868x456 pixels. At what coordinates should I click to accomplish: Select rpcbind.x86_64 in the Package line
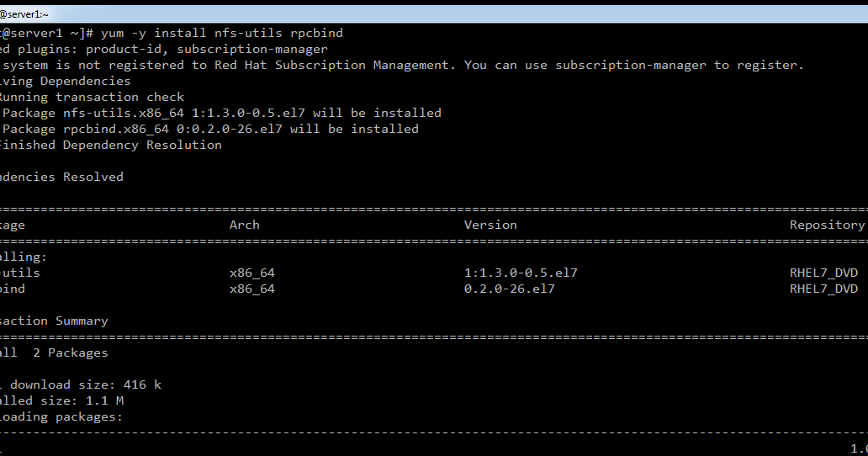116,129
